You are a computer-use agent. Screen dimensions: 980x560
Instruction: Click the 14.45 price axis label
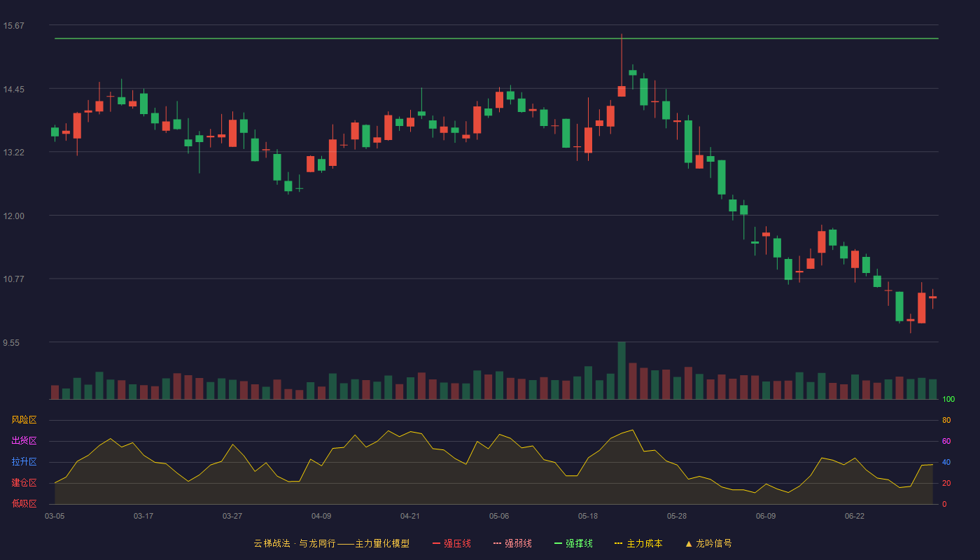[13, 90]
